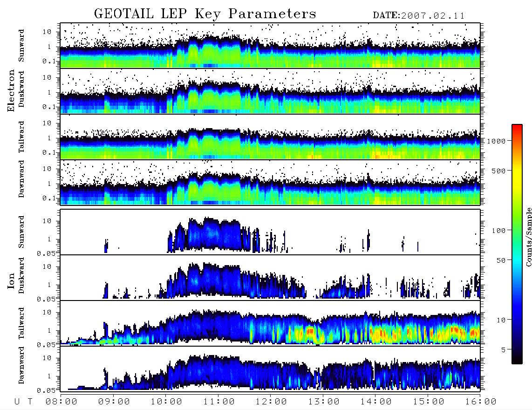Click the '10:00' time tick label
This screenshot has height=410, width=532.
[x=166, y=402]
